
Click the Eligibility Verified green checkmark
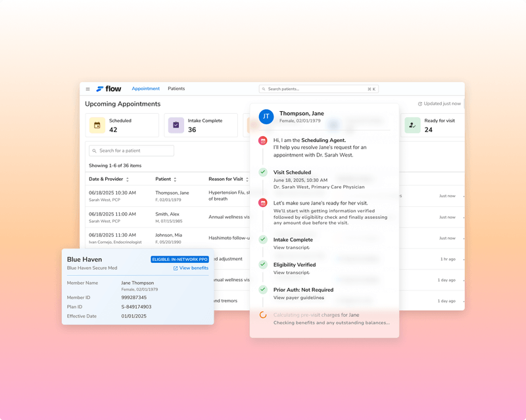point(263,264)
